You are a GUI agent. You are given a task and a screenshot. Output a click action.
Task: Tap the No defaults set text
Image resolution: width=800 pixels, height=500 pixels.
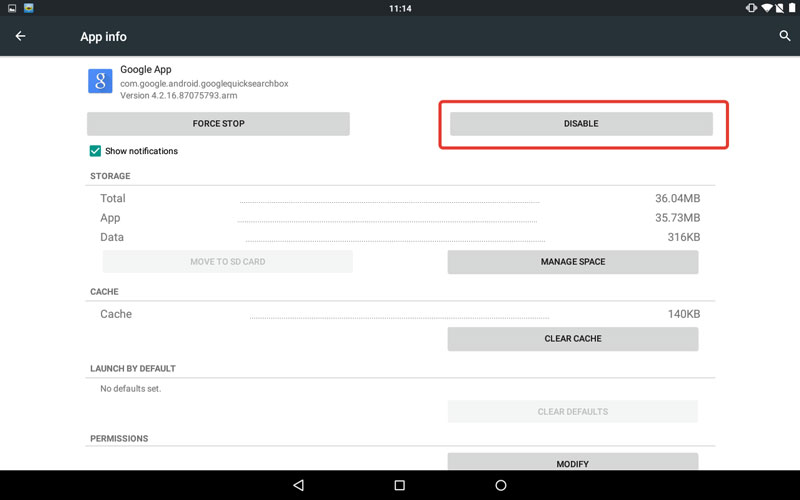(131, 389)
